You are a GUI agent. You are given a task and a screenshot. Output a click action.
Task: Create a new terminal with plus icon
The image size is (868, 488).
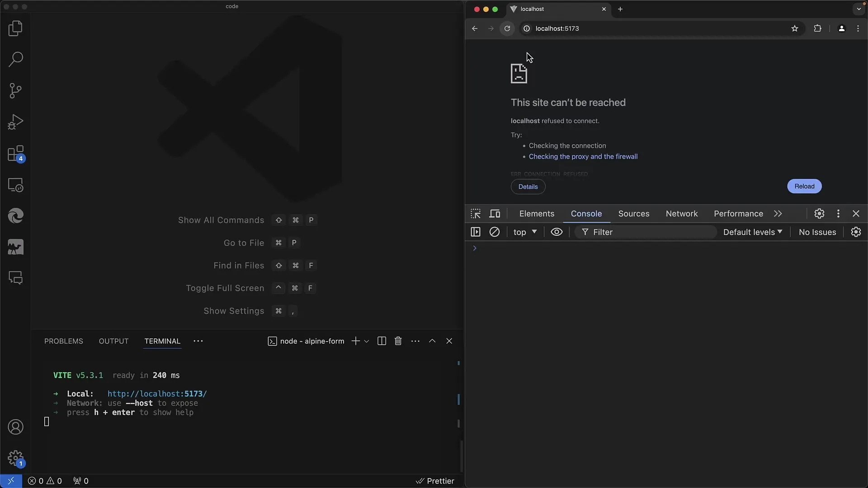[x=356, y=341]
